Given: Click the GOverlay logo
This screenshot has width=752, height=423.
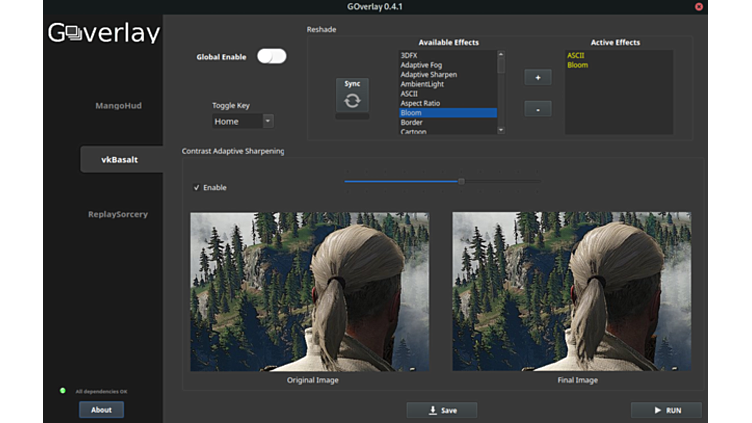Looking at the screenshot, I should pos(104,33).
